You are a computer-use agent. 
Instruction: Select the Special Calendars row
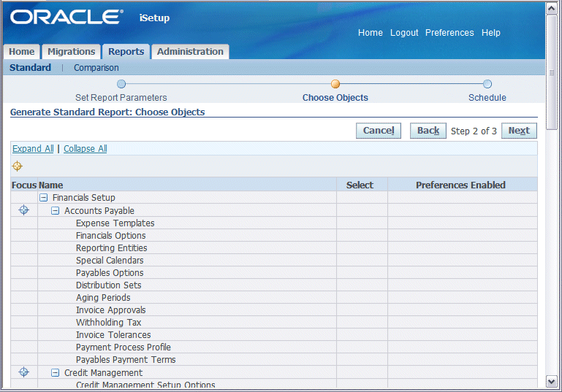tap(274, 261)
